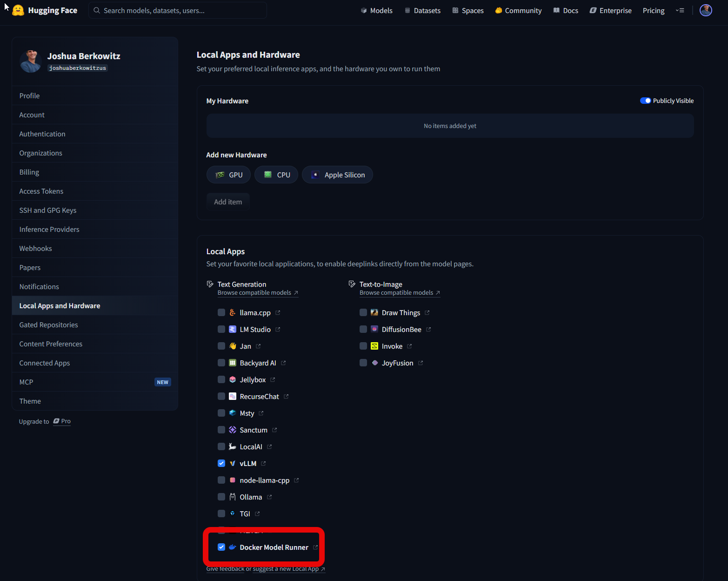Viewport: 728px width, 581px height.
Task: Enable the DiffusionBee checkbox
Action: tap(363, 330)
